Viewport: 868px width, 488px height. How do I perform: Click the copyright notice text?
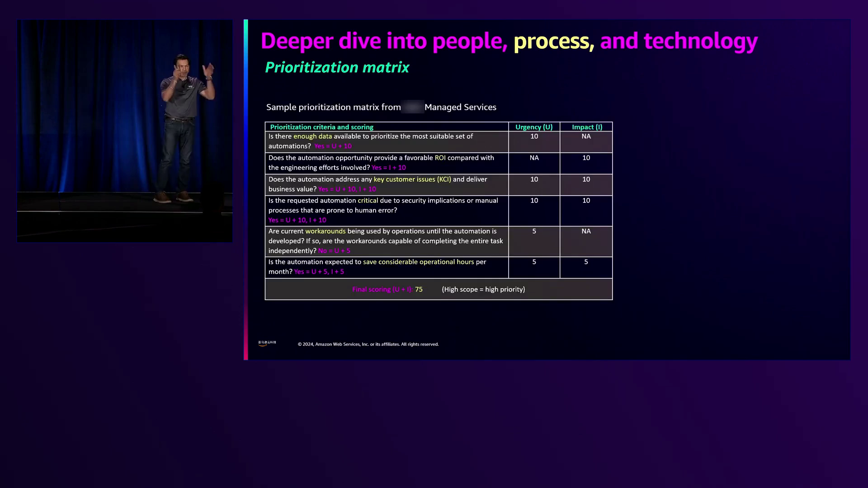pos(368,344)
